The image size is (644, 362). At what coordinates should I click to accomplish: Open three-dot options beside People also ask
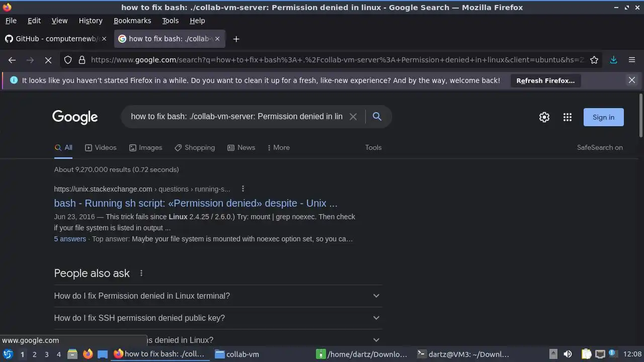coord(141,273)
